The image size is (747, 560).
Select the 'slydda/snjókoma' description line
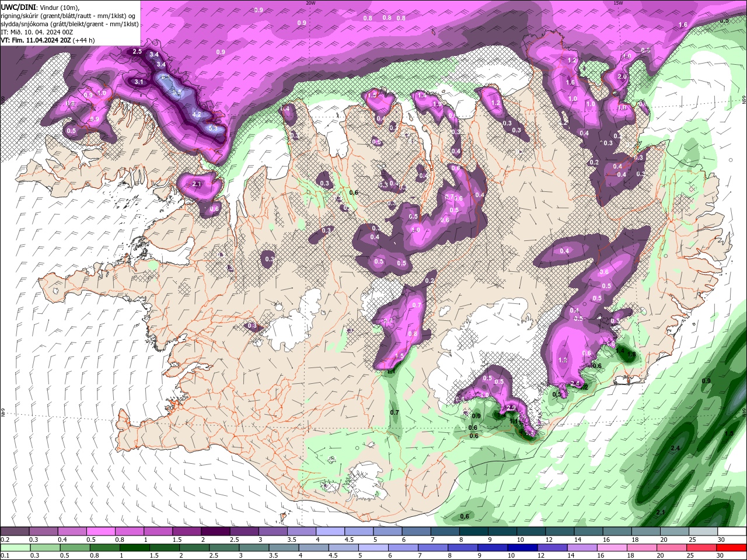click(x=69, y=23)
